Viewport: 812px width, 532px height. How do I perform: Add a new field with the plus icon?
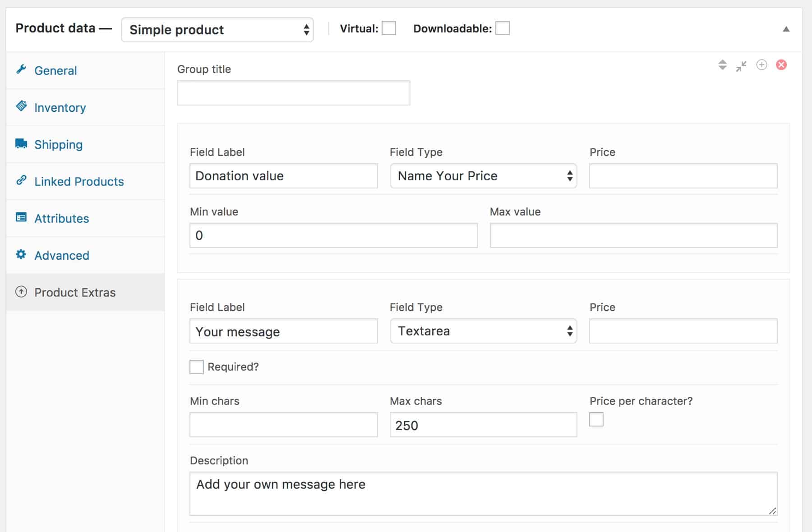[761, 65]
